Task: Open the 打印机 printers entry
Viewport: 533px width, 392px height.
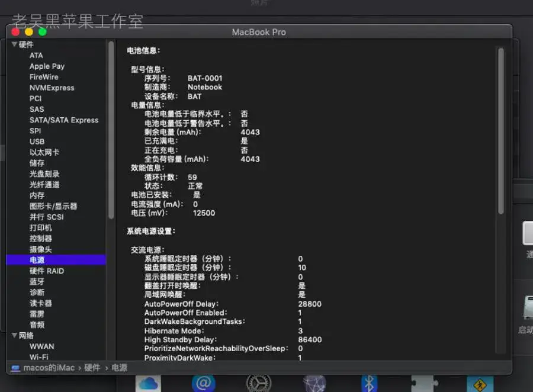Action: click(40, 228)
